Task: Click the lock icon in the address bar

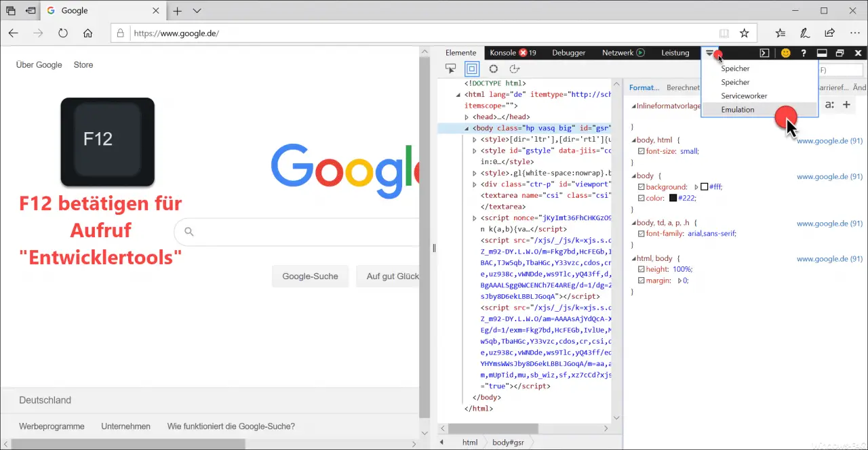Action: (121, 33)
